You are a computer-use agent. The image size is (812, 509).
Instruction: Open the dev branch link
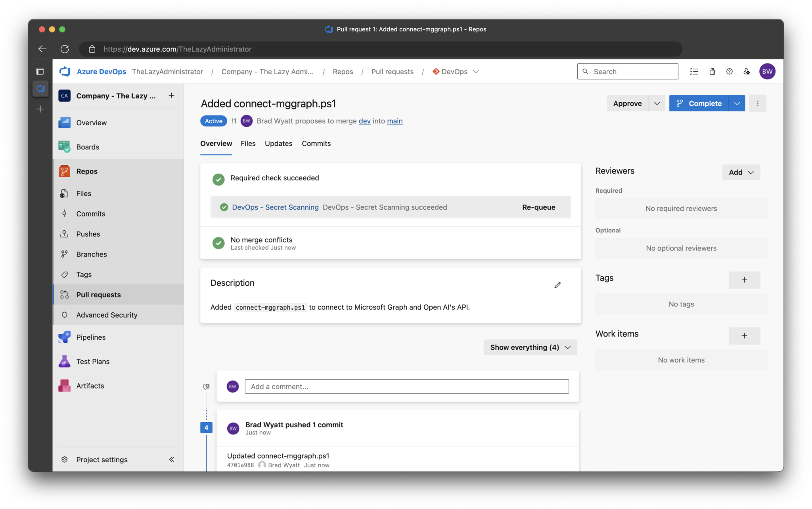[x=364, y=121]
